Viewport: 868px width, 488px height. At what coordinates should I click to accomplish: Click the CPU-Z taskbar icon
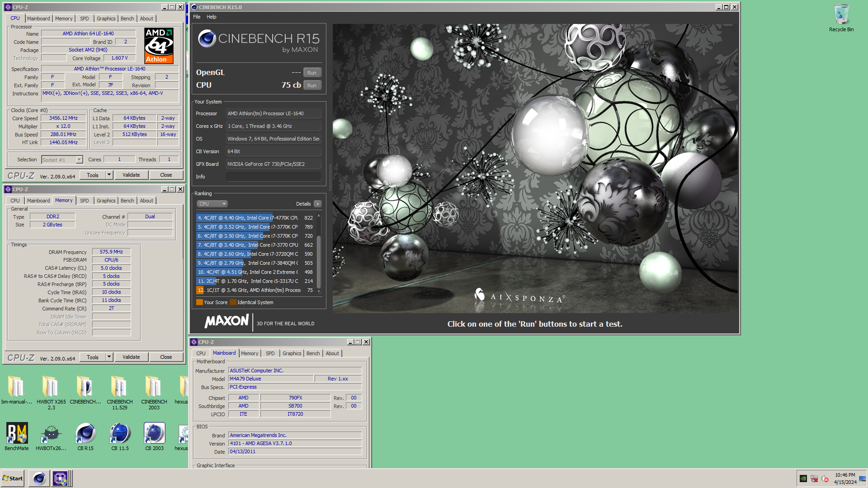[60, 478]
